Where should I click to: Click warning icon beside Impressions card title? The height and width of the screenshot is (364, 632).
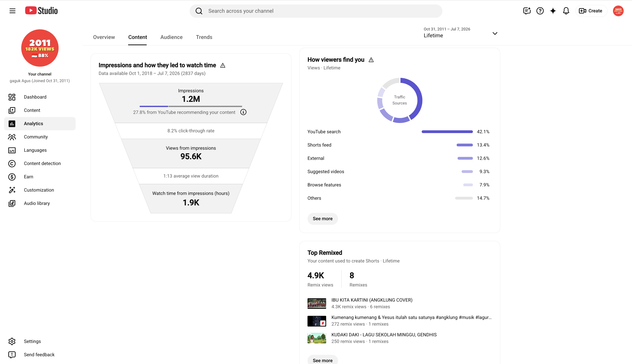(223, 66)
